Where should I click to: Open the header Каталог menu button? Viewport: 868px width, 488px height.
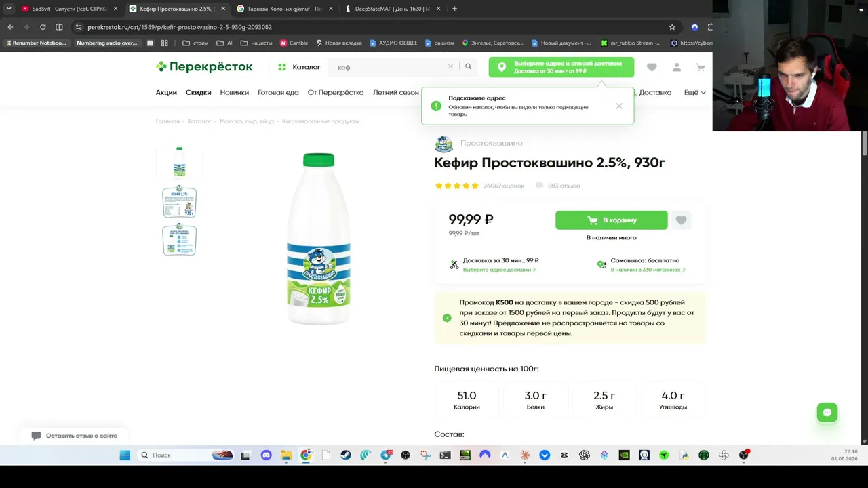pos(299,67)
